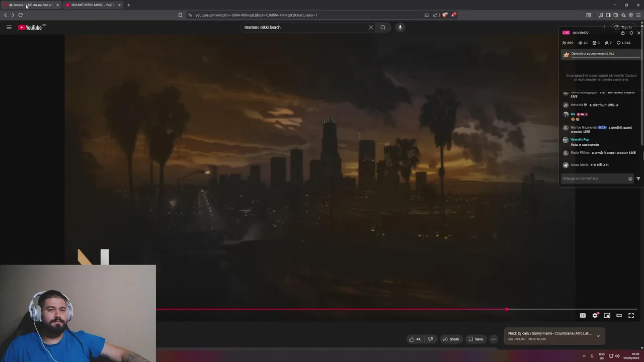Open the Obiectivul abonamentului goal bar

(602, 54)
